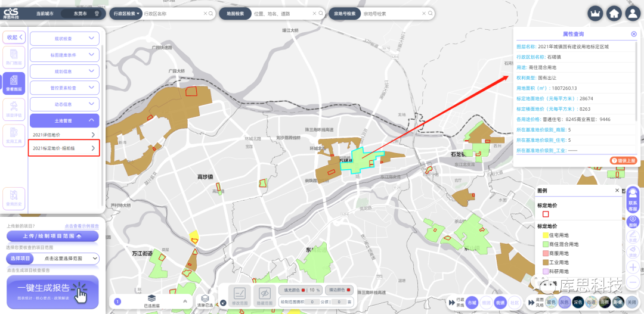Click the search magnifier in 宗地号检索 box

pyautogui.click(x=430, y=14)
